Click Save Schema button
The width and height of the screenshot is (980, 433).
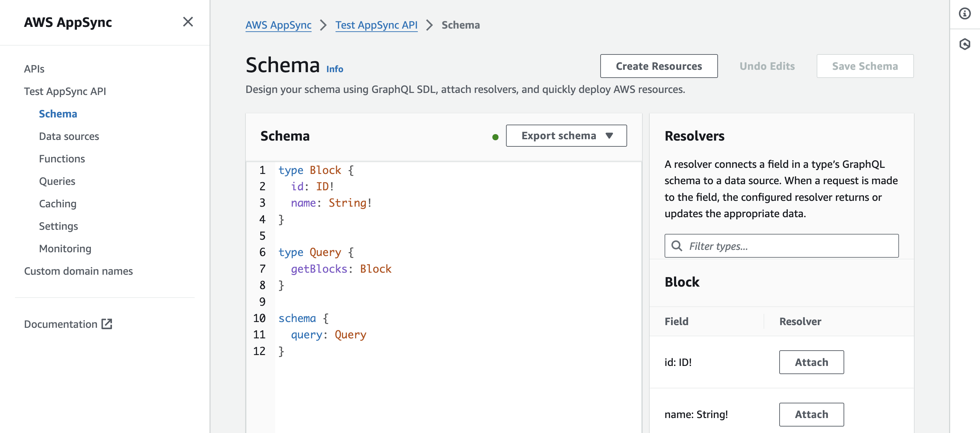865,66
